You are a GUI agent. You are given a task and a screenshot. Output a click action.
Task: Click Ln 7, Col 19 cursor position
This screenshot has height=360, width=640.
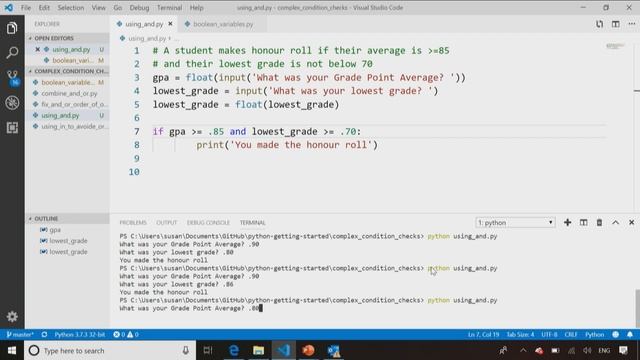click(x=483, y=335)
